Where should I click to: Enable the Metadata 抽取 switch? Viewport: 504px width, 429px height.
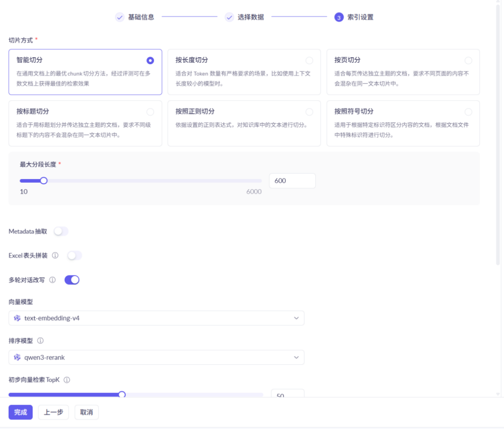(x=61, y=231)
